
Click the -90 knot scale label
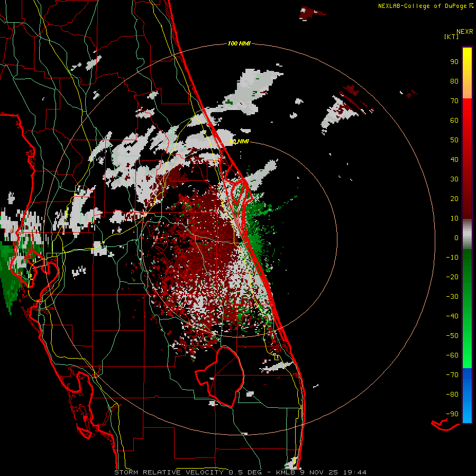coord(452,414)
